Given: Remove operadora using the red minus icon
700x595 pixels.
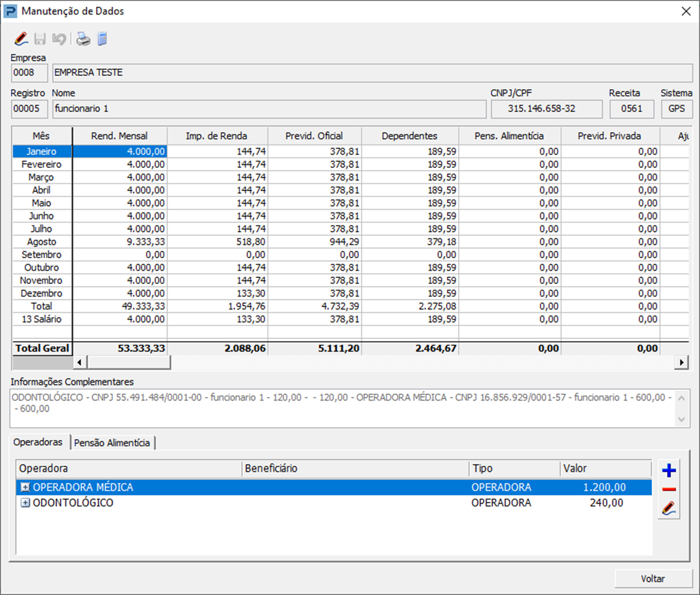Looking at the screenshot, I should tap(669, 489).
